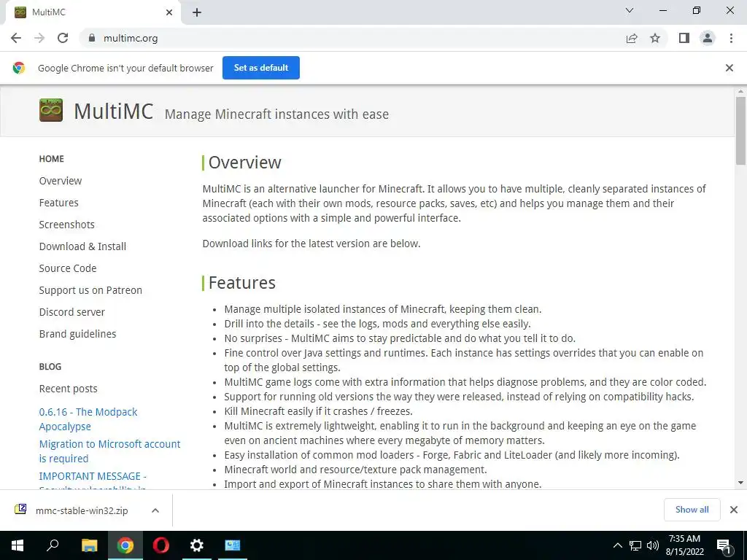747x560 pixels.
Task: Select the MultiMC browser tab
Action: coord(93,12)
